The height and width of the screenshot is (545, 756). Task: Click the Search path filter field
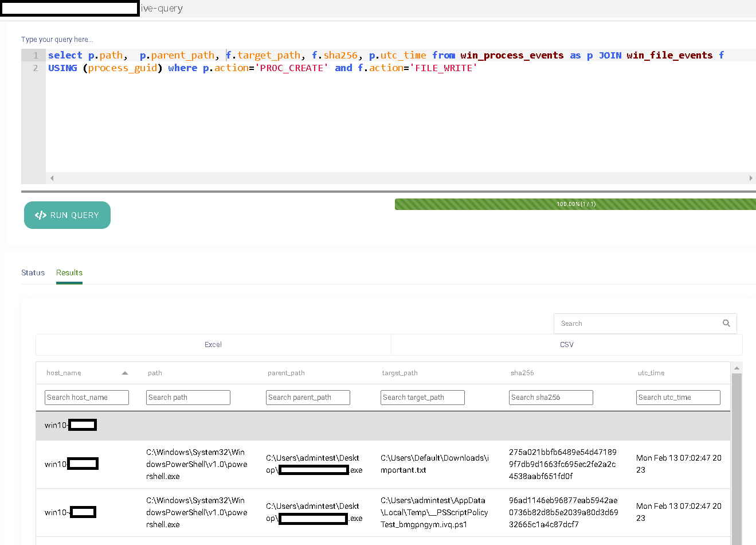[188, 398]
